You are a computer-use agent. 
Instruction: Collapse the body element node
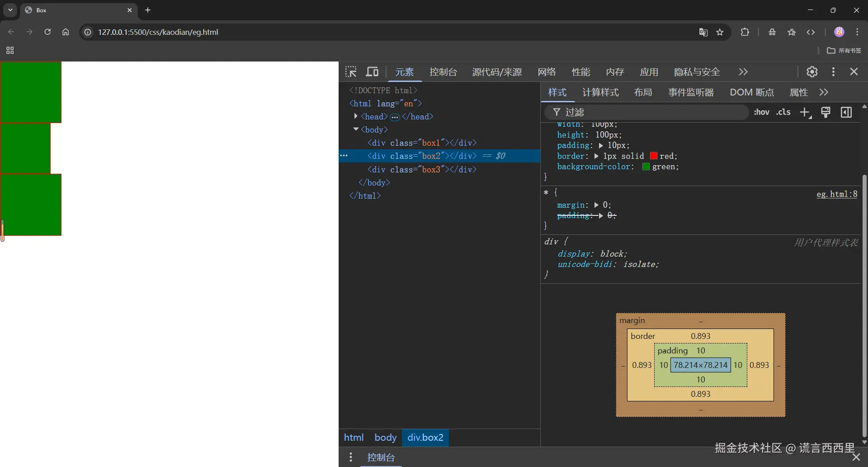356,129
